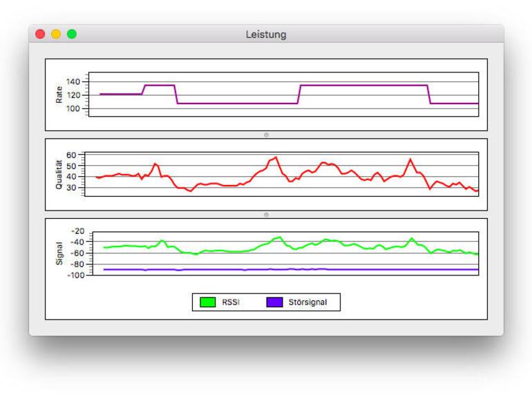Viewport: 532px width, 399px height.
Task: Click the 40 value on Qualität axis
Action: coord(71,176)
